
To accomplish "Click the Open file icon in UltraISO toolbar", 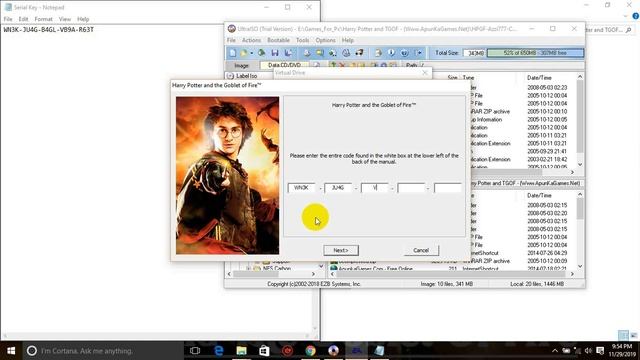I will point(244,53).
